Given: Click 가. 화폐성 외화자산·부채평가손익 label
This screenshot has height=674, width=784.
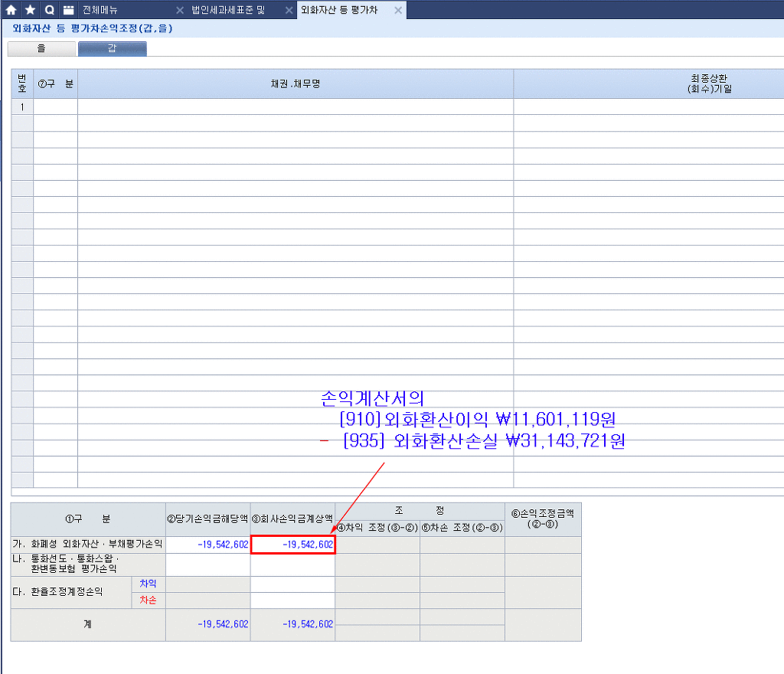Looking at the screenshot, I should coord(87,544).
